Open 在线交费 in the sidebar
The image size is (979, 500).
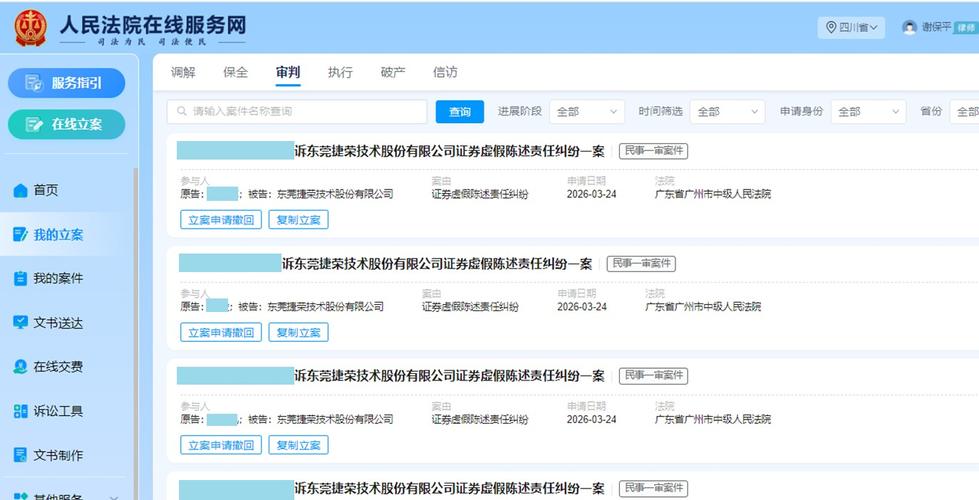click(58, 366)
